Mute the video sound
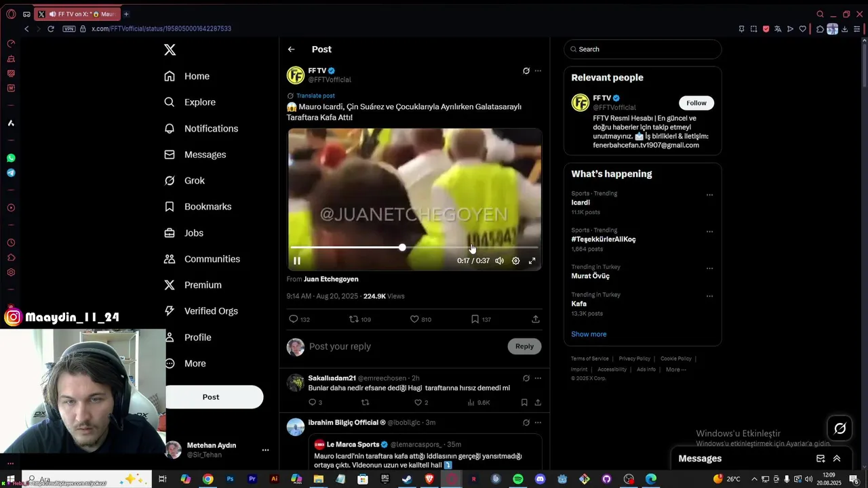This screenshot has height=488, width=868. tap(499, 261)
